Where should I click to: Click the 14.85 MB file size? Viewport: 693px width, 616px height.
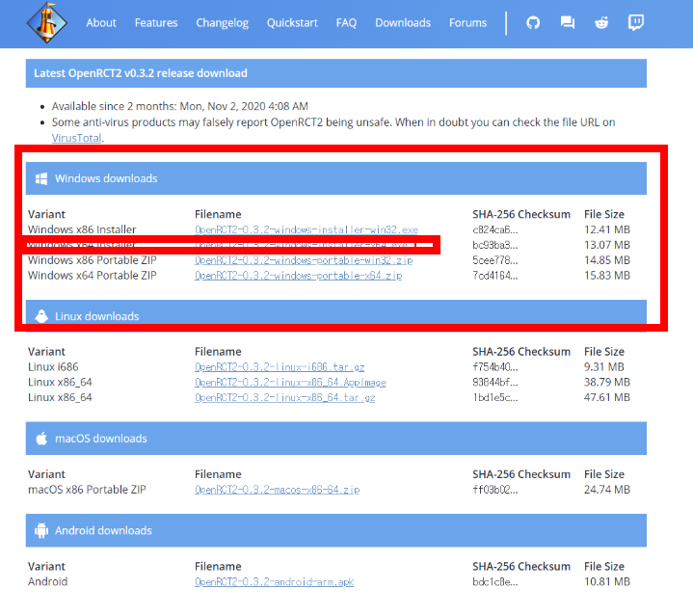coord(607,260)
